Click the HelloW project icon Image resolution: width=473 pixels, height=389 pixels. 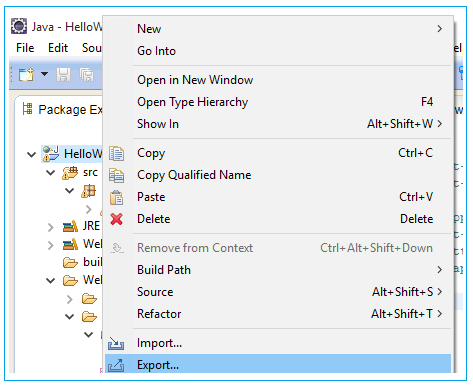[51, 154]
